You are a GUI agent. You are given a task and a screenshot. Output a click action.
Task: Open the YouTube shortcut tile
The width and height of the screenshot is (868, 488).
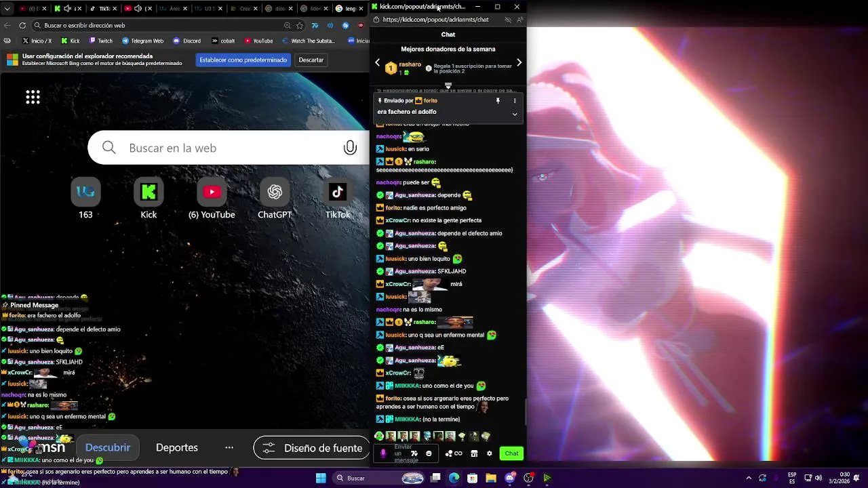click(x=212, y=198)
